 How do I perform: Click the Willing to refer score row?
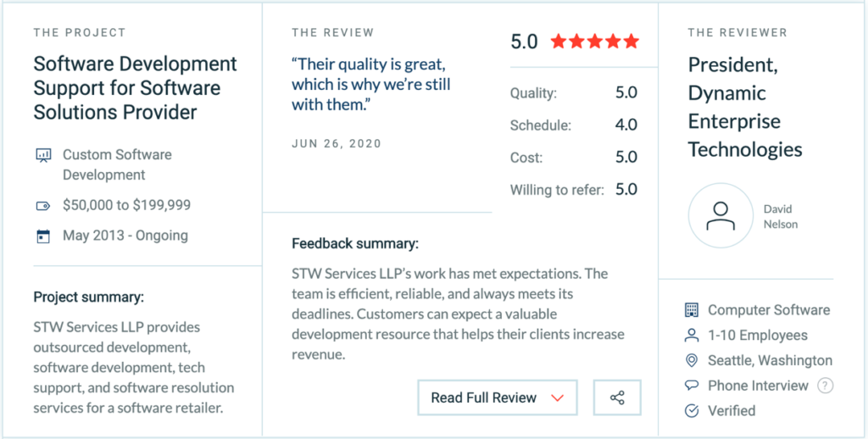pos(573,190)
